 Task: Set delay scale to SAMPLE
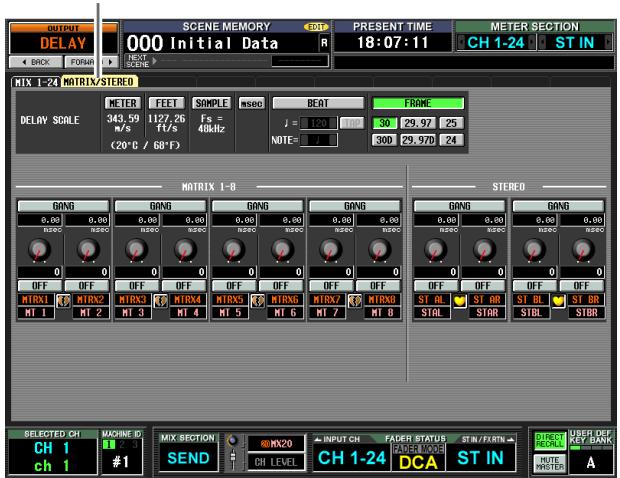click(x=212, y=103)
